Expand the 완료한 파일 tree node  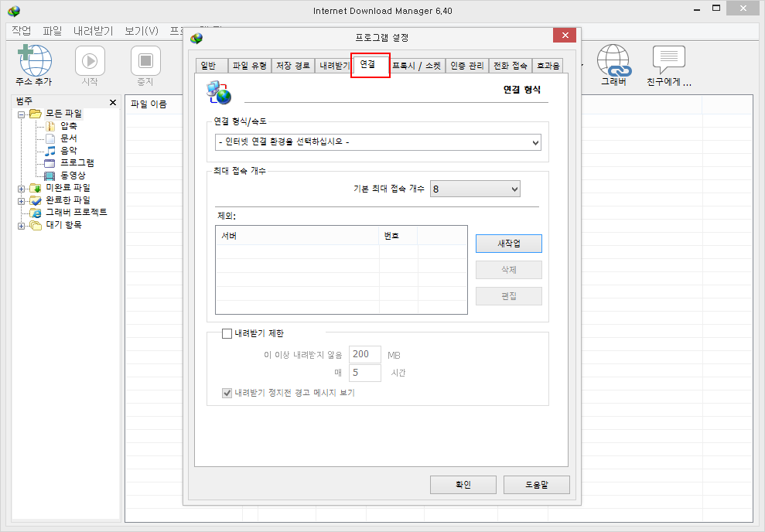pos(21,201)
